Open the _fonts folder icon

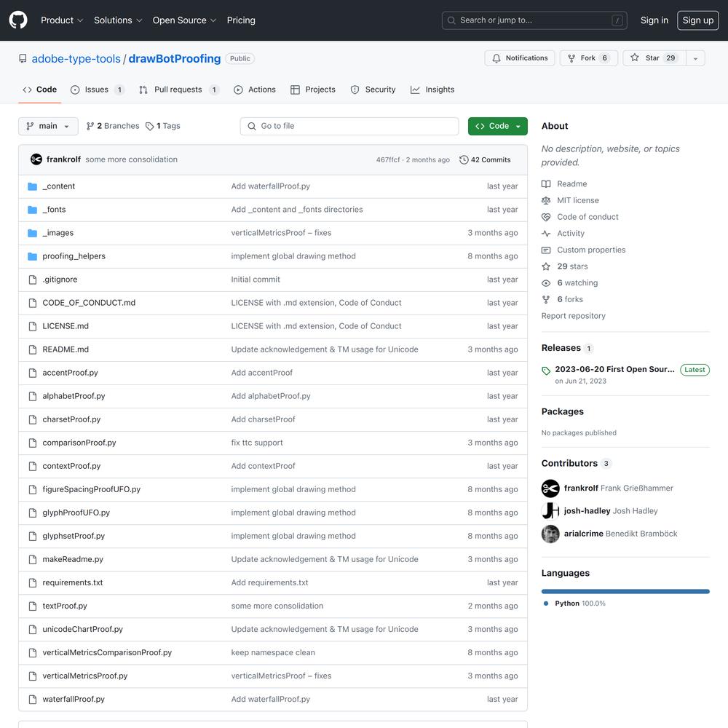click(32, 210)
